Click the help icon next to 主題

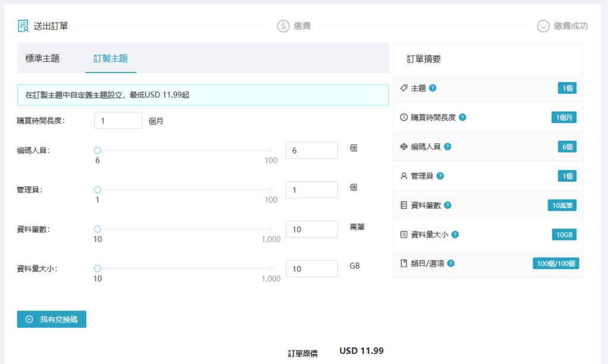click(433, 88)
